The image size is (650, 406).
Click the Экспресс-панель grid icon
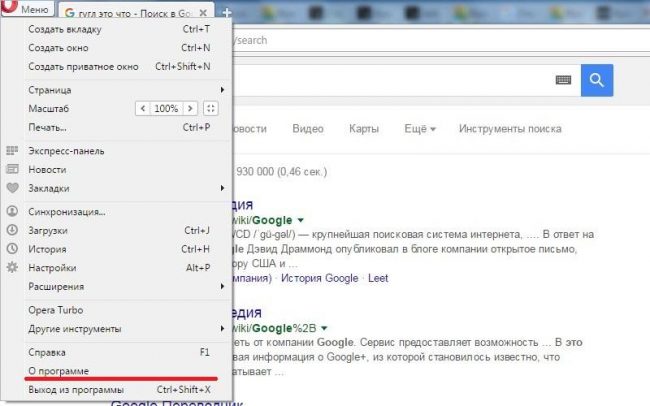pyautogui.click(x=12, y=151)
